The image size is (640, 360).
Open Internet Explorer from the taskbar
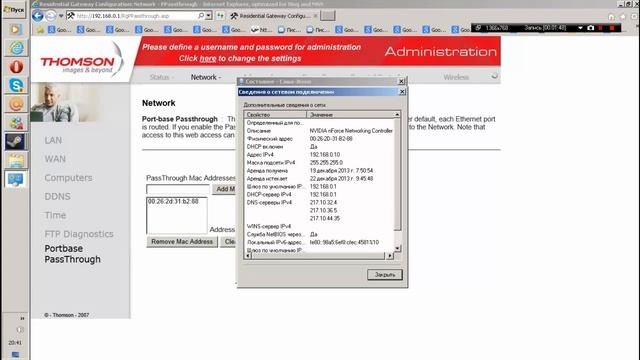tap(16, 48)
